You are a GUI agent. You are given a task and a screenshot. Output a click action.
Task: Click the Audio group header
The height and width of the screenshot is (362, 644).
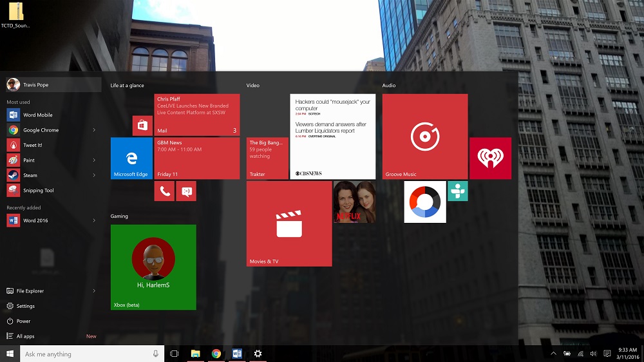pos(388,86)
